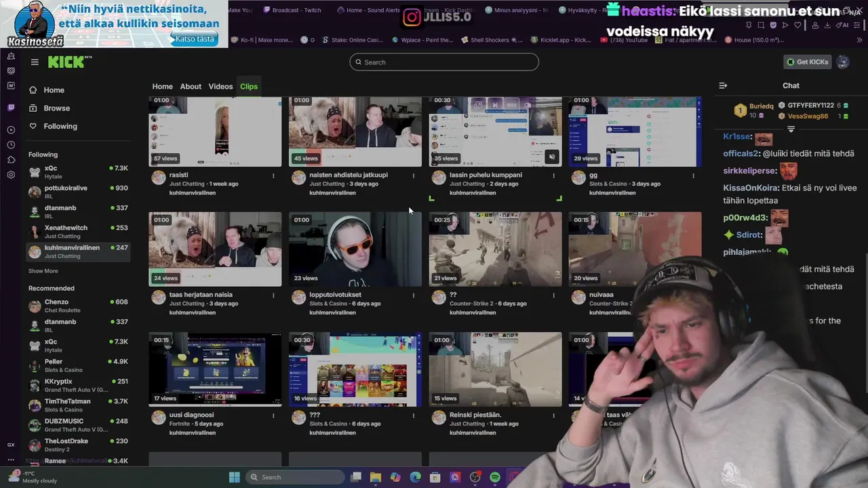Play the uusi diagnoosi clip thumbnail
868x488 pixels.
pyautogui.click(x=215, y=369)
